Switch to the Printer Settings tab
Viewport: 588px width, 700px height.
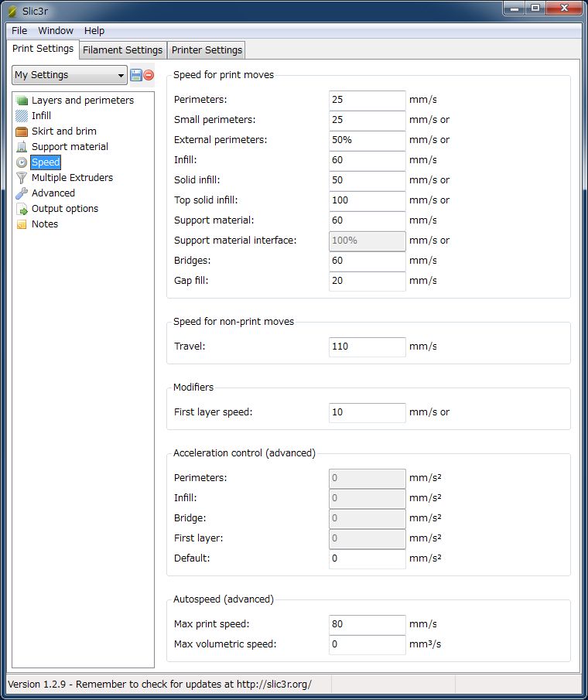coord(207,50)
